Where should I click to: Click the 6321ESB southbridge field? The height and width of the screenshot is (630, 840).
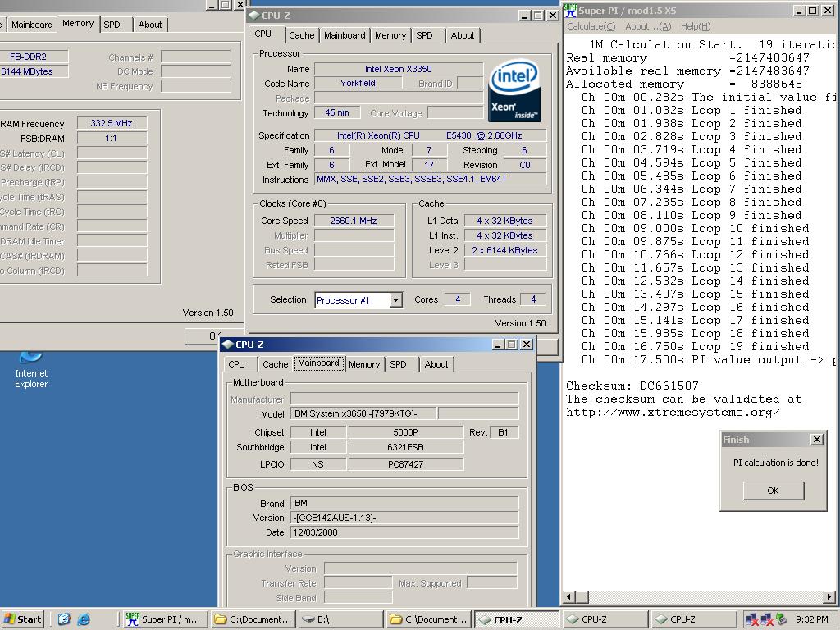click(405, 447)
